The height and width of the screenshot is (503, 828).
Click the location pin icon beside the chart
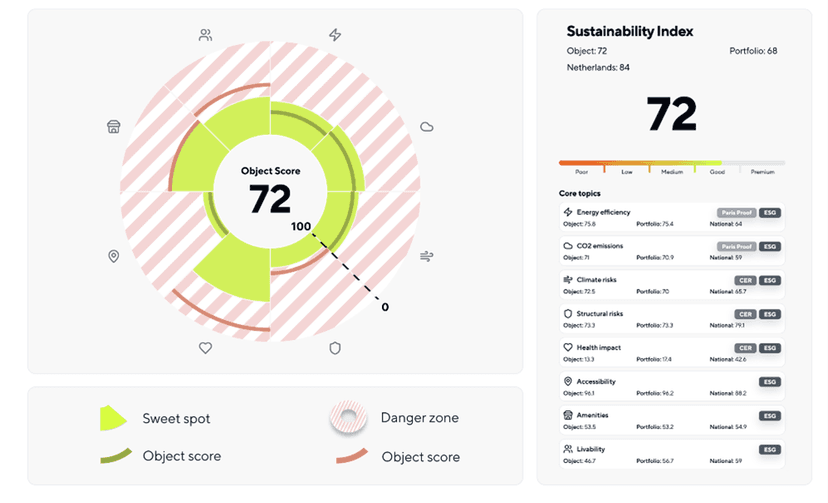[113, 256]
